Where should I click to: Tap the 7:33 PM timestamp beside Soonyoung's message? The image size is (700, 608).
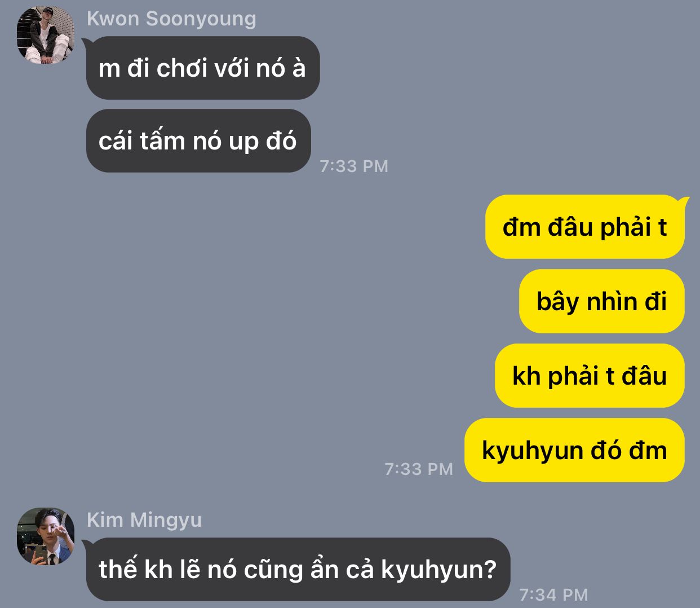354,166
